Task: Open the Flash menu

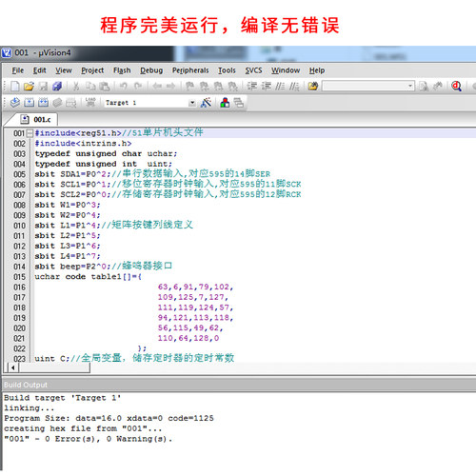Action: point(122,70)
